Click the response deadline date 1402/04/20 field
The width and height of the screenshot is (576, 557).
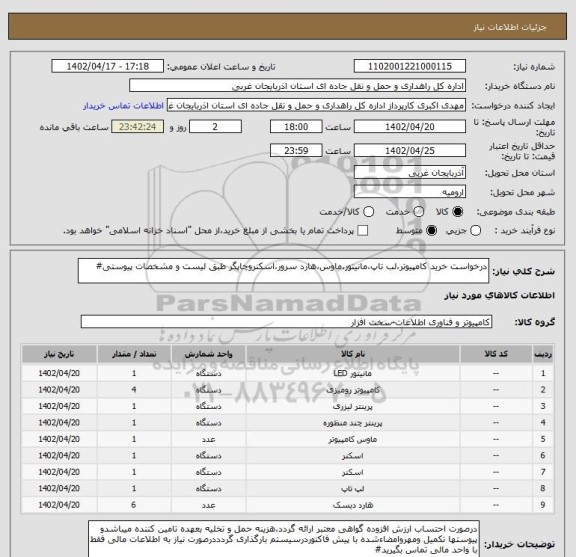[x=410, y=127]
